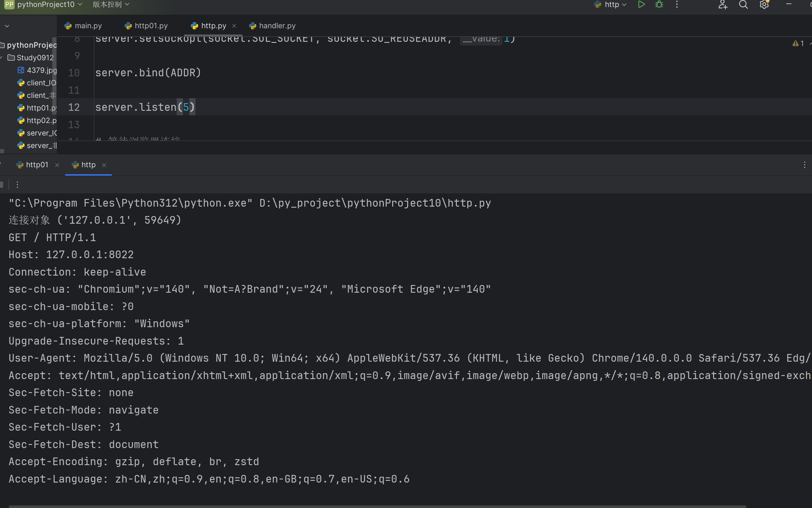The image size is (812, 508).
Task: Open the run tool window options menu
Action: coord(805,165)
